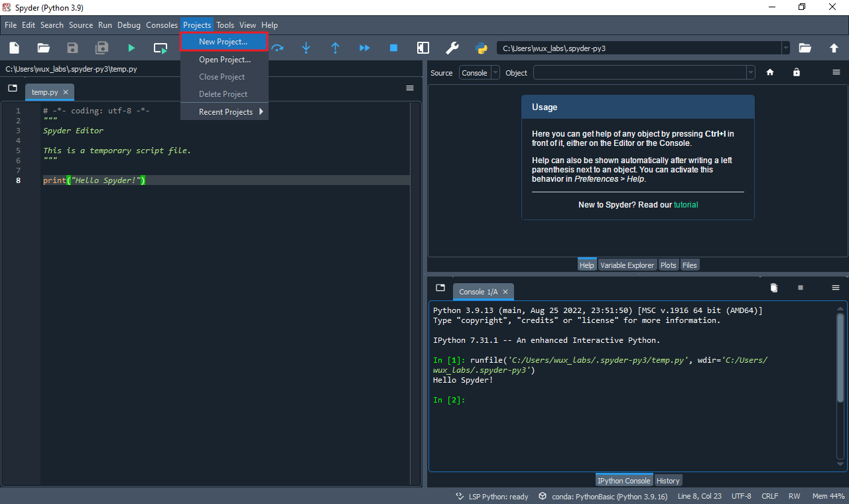The height and width of the screenshot is (504, 849).
Task: Switch to the Files tab
Action: (690, 265)
